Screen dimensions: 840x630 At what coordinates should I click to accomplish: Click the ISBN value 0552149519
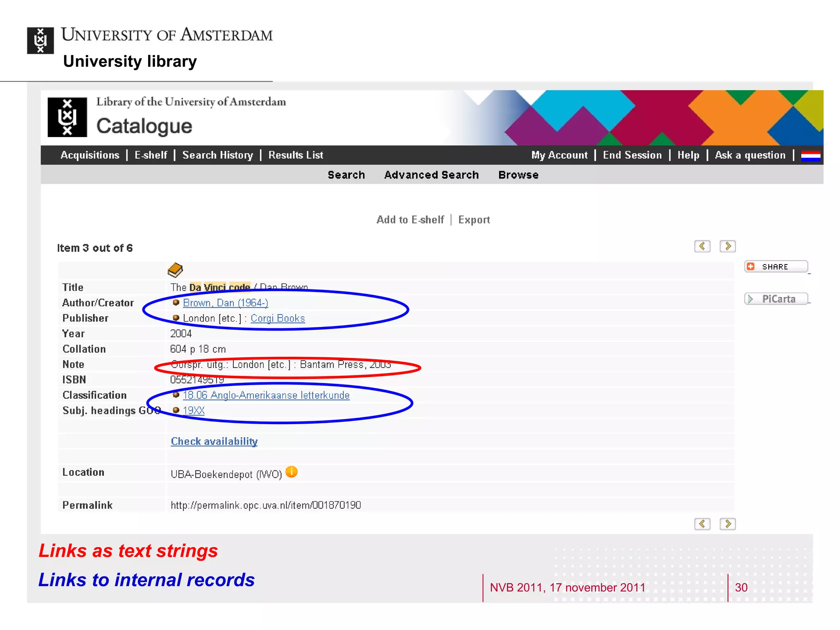point(197,380)
